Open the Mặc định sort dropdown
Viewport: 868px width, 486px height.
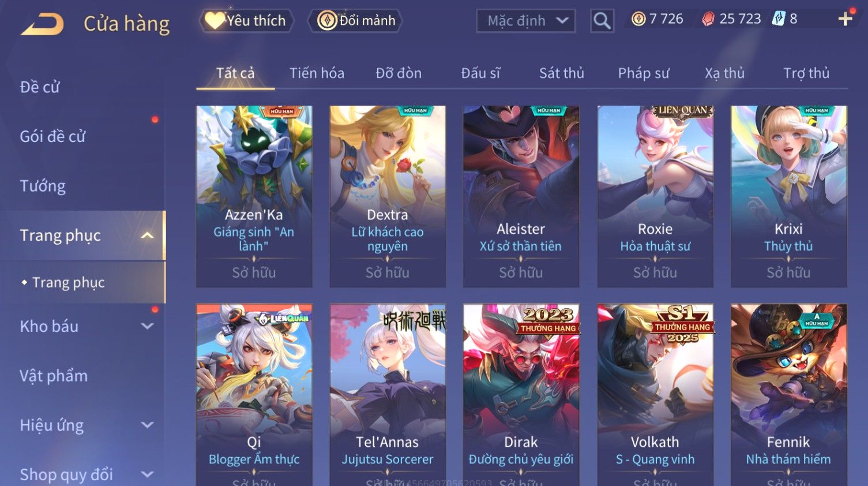tap(526, 21)
